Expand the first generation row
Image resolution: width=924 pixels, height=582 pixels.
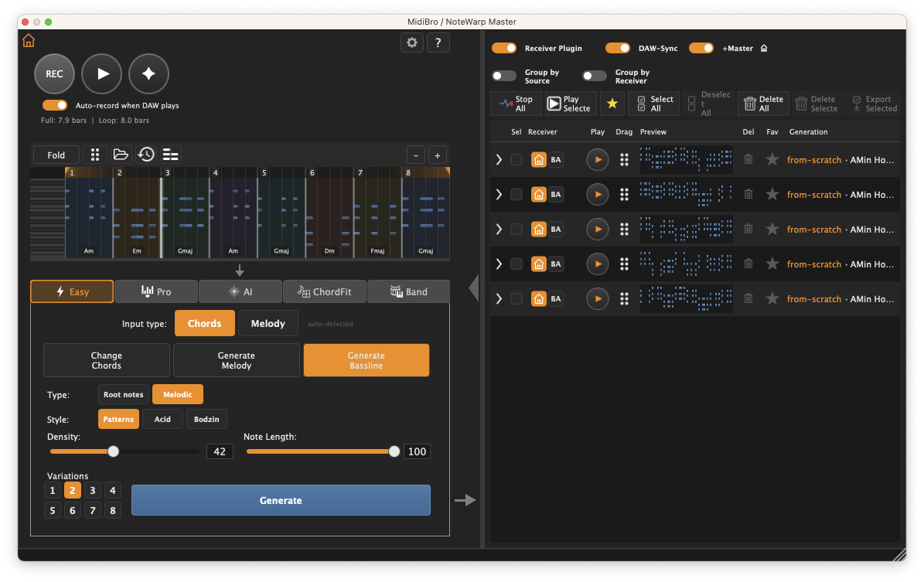click(500, 160)
